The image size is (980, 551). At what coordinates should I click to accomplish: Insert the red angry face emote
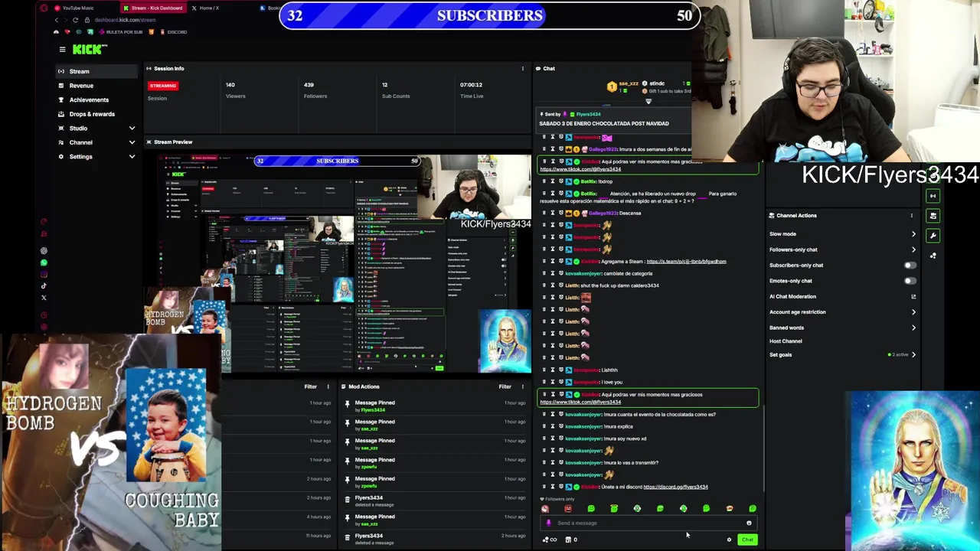point(568,509)
